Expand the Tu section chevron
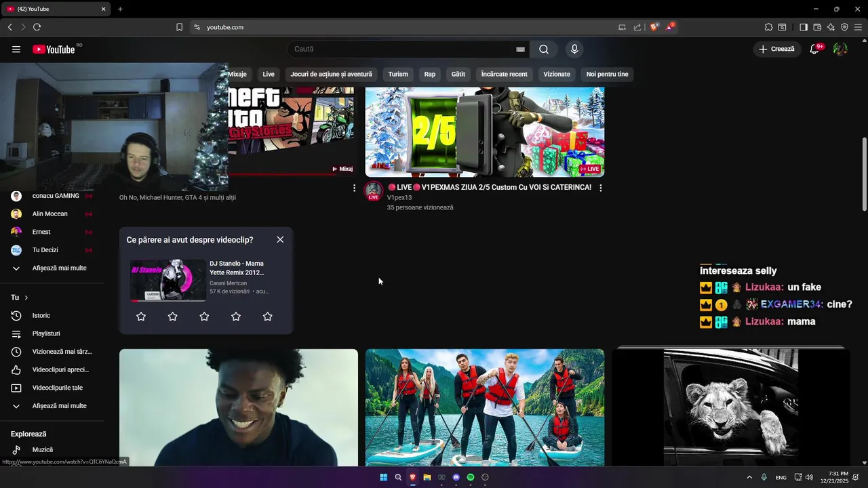This screenshot has width=868, height=488. (26, 298)
